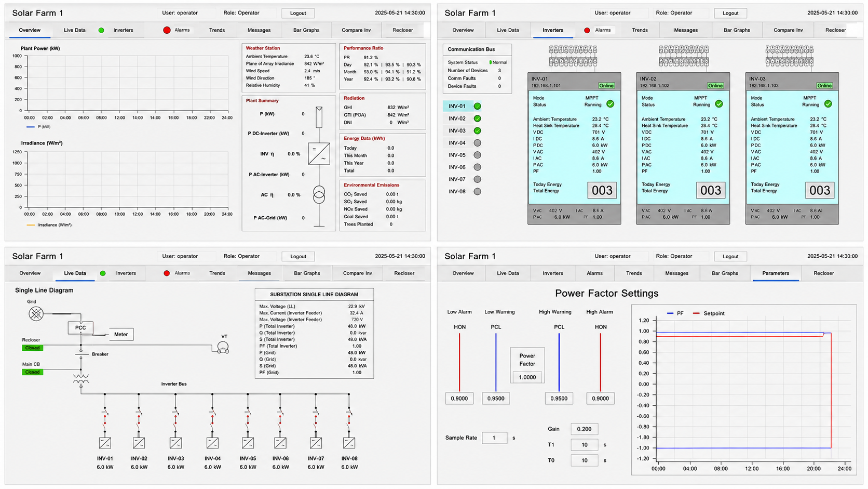Click the 'Irradiance (W/m²)' legend entry in Overview

click(49, 225)
